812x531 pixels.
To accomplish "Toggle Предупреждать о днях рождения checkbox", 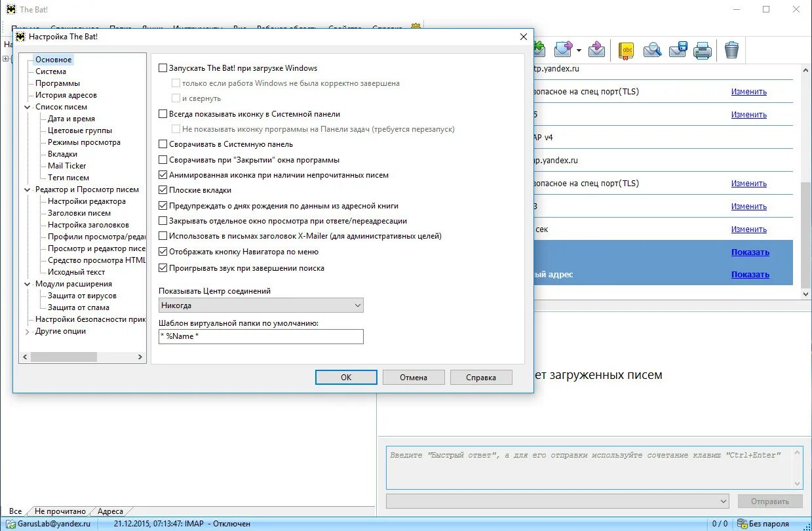I will pos(163,206).
